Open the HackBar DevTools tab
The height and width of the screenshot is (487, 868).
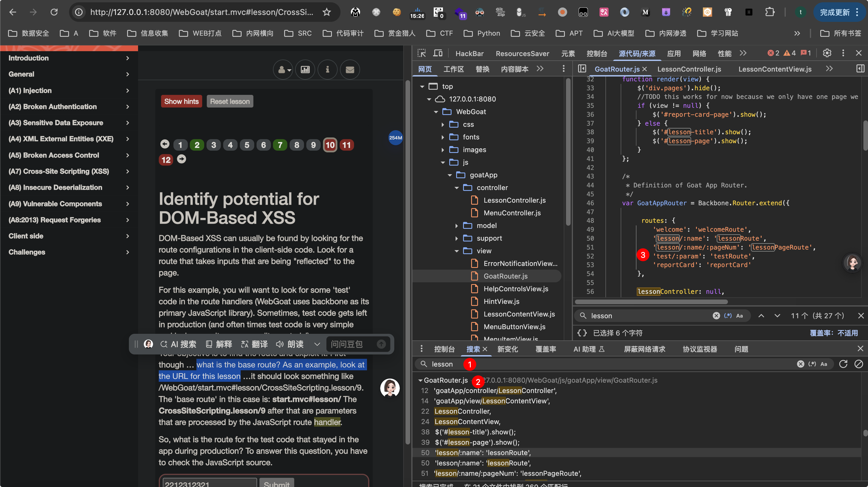[469, 53]
